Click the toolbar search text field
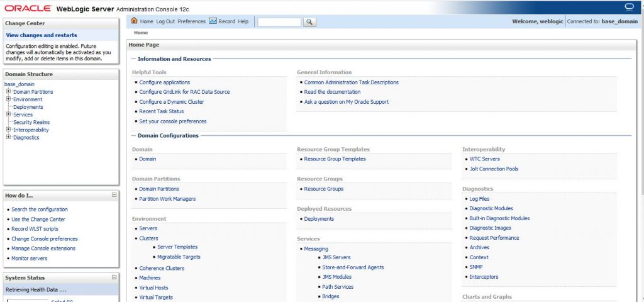 (279, 21)
